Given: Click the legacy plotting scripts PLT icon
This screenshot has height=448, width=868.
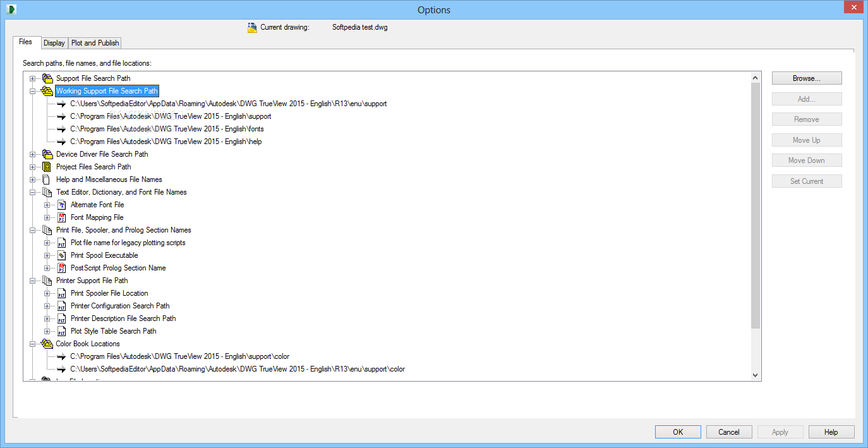Looking at the screenshot, I should pyautogui.click(x=61, y=243).
